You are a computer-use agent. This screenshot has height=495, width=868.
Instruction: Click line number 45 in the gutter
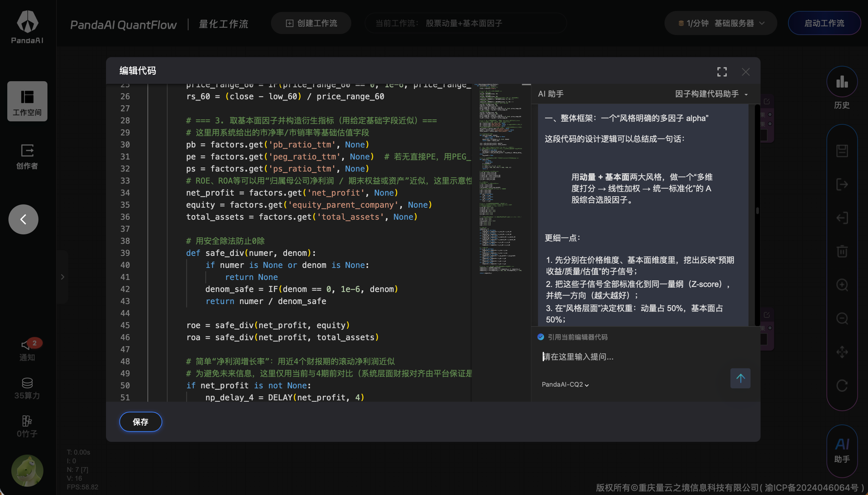(125, 325)
